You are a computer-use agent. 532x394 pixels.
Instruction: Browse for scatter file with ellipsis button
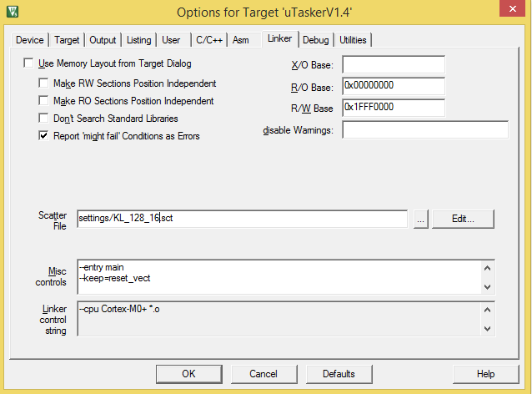point(420,219)
